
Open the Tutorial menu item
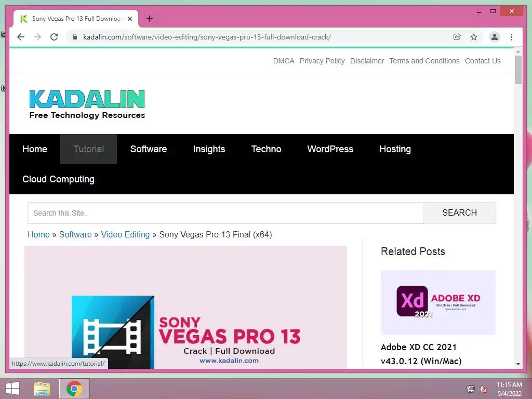(x=88, y=149)
